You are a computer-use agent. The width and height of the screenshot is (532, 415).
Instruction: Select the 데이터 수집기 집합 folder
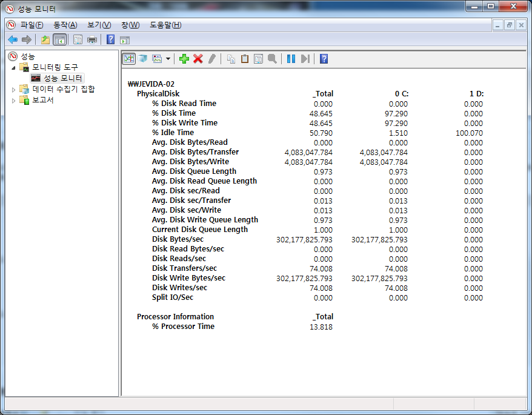coord(64,89)
